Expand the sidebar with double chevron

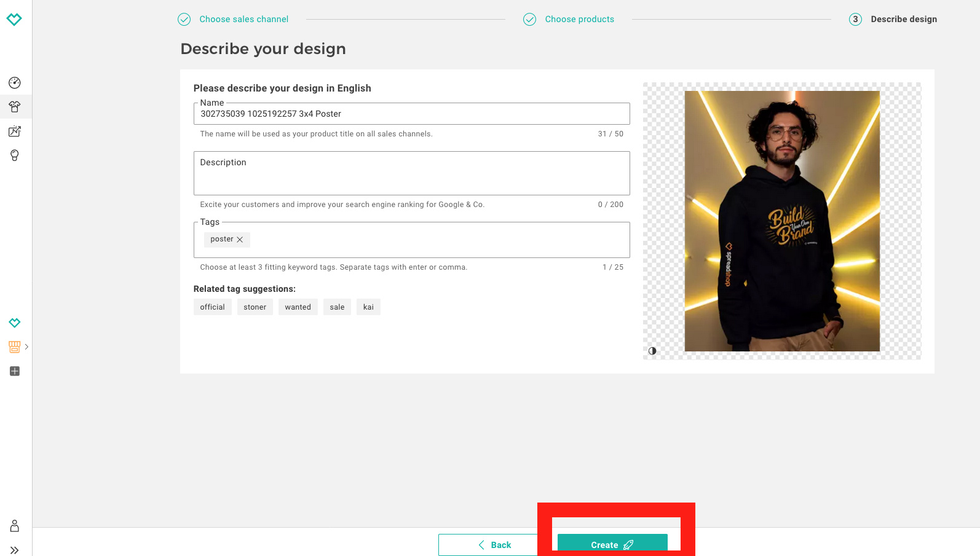click(15, 550)
